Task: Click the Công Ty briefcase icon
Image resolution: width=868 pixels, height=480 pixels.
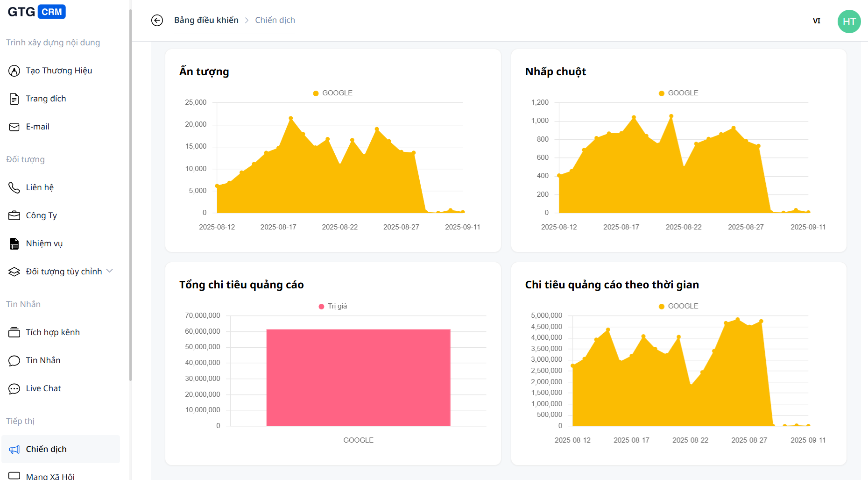Action: tap(14, 215)
